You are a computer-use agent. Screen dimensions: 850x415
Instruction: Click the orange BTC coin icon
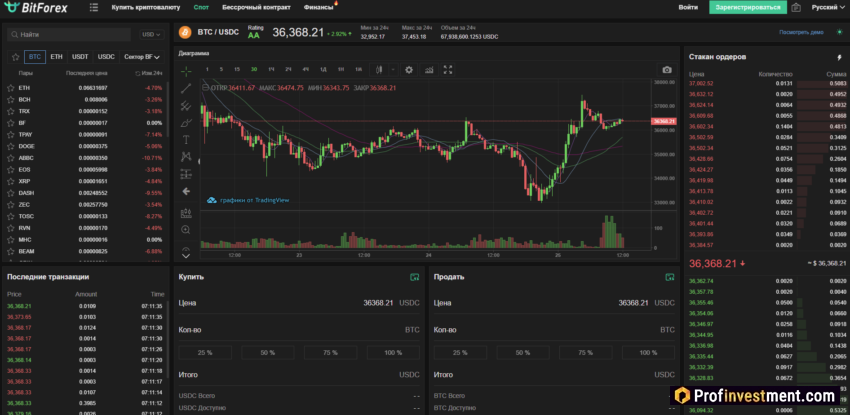coord(184,33)
